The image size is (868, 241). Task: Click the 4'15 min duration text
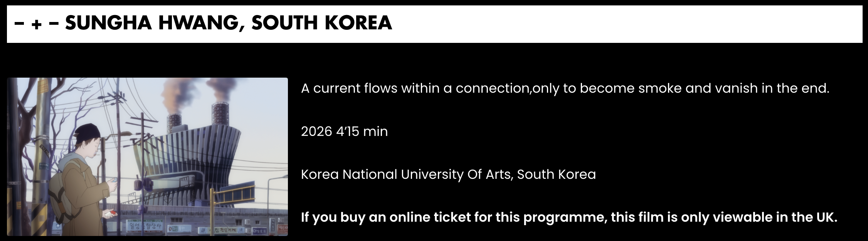[x=362, y=131]
